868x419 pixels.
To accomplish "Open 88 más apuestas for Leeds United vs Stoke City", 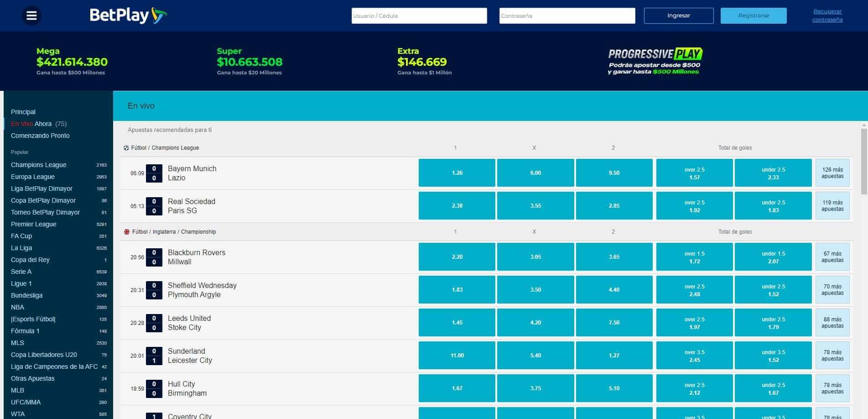I will pyautogui.click(x=832, y=322).
